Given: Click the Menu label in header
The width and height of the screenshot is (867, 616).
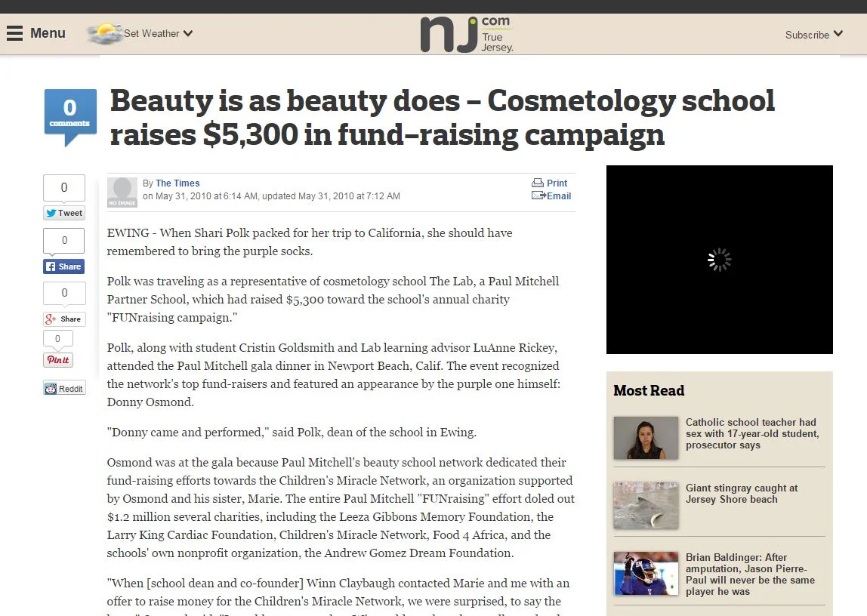Looking at the screenshot, I should point(48,33).
